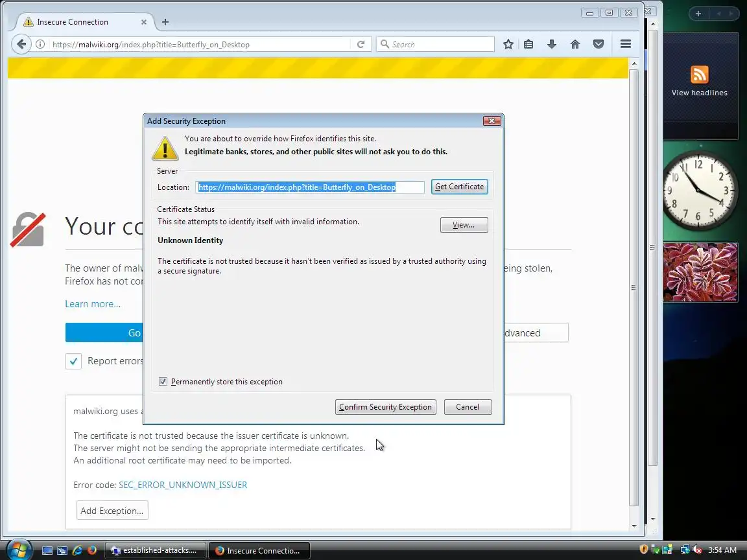Click the green checkmark tray icon
The width and height of the screenshot is (747, 560).
tap(656, 550)
